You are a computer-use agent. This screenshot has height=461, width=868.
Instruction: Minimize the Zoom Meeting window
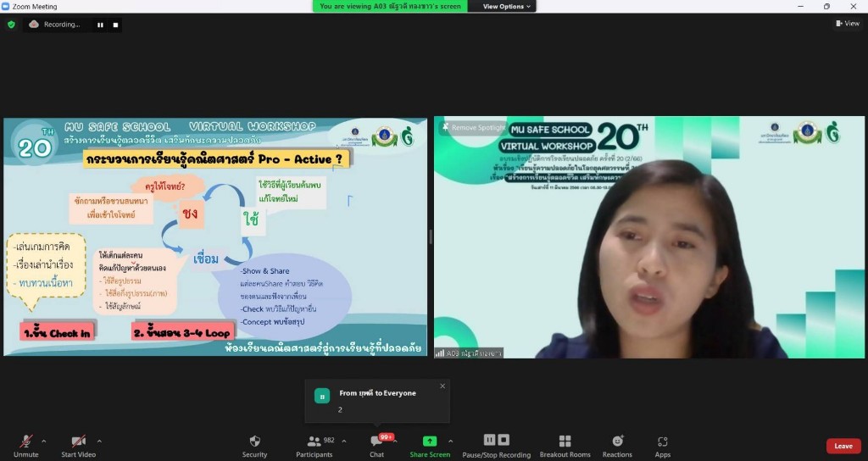coord(800,6)
